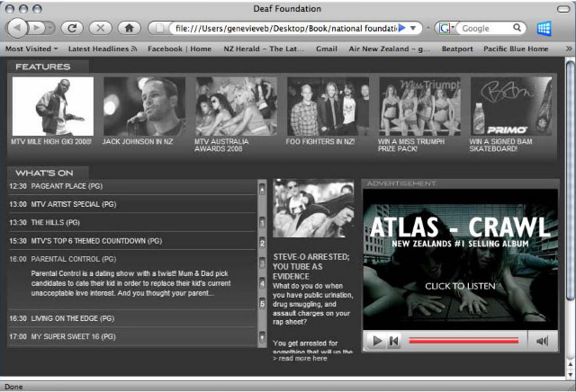The width and height of the screenshot is (576, 392).
Task: Go to the Home page icon
Action: (x=129, y=28)
